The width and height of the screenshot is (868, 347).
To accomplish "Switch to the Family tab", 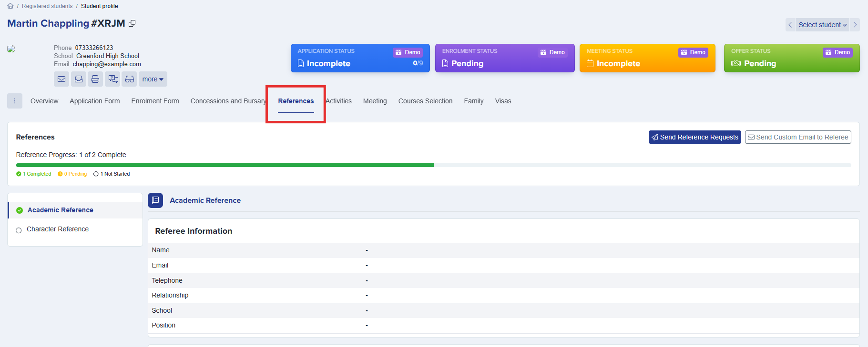I will pos(474,101).
